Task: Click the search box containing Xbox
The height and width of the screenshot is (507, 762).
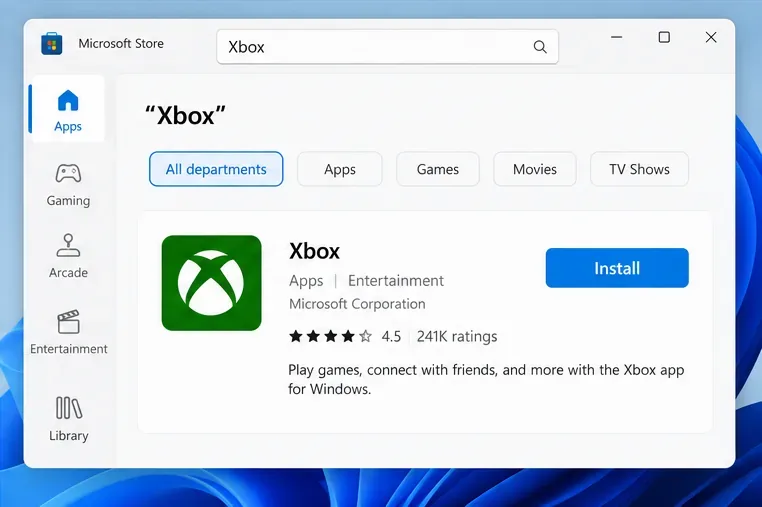Action: pos(387,47)
